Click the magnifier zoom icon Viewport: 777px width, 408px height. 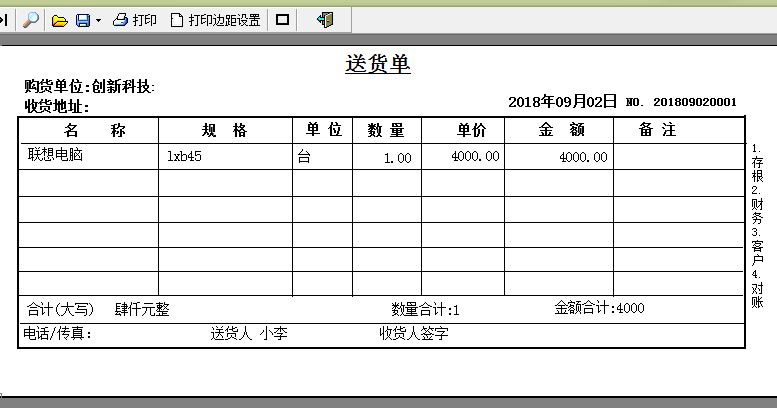tap(31, 20)
